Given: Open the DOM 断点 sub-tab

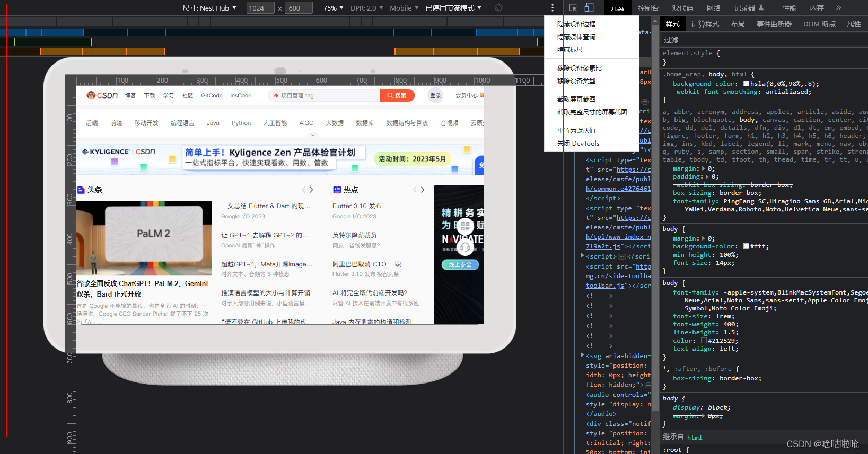Looking at the screenshot, I should pos(819,24).
